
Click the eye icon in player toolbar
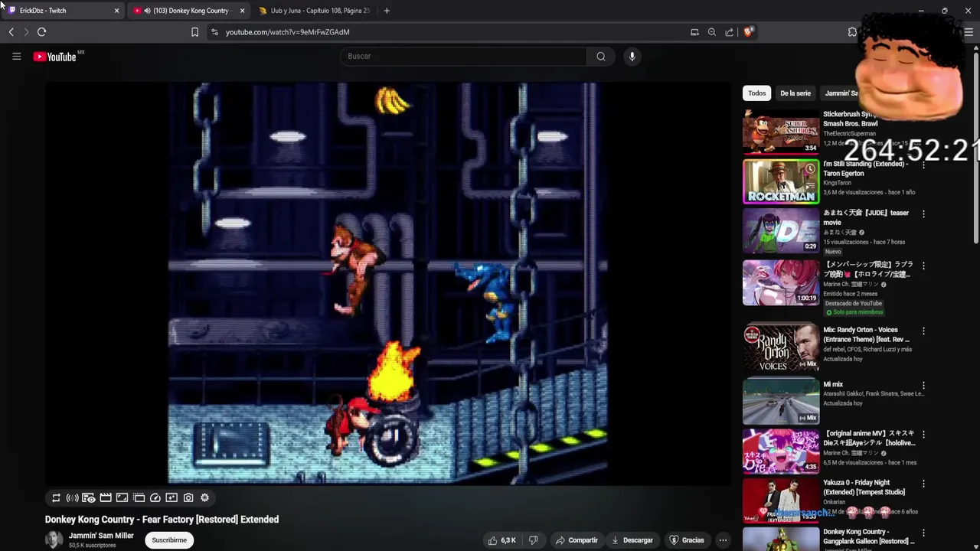click(x=89, y=498)
